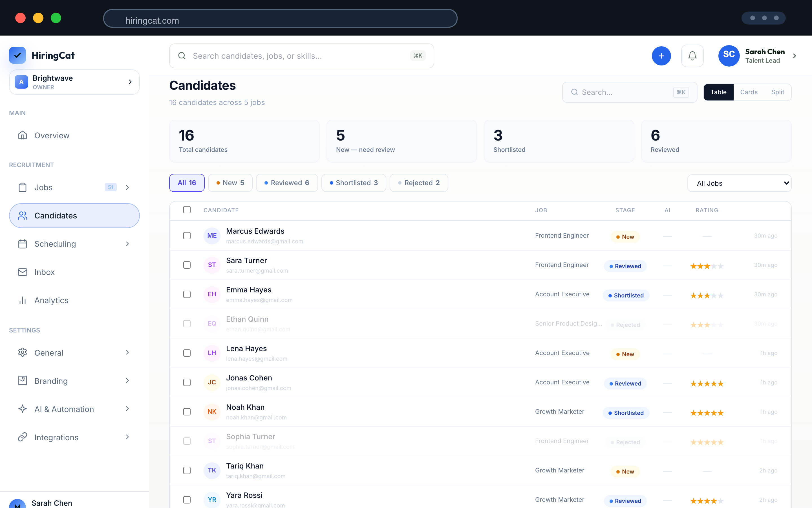Check the Tariq Khan row checkbox

pyautogui.click(x=187, y=470)
